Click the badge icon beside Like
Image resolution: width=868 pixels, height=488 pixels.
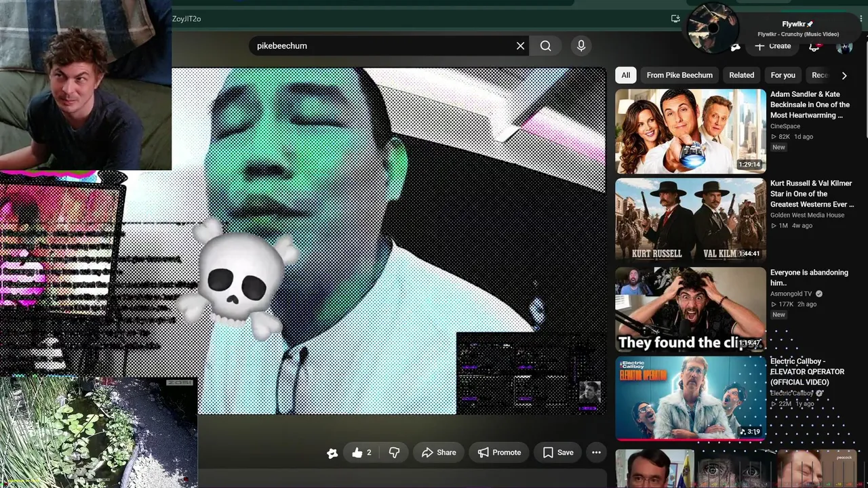point(332,453)
